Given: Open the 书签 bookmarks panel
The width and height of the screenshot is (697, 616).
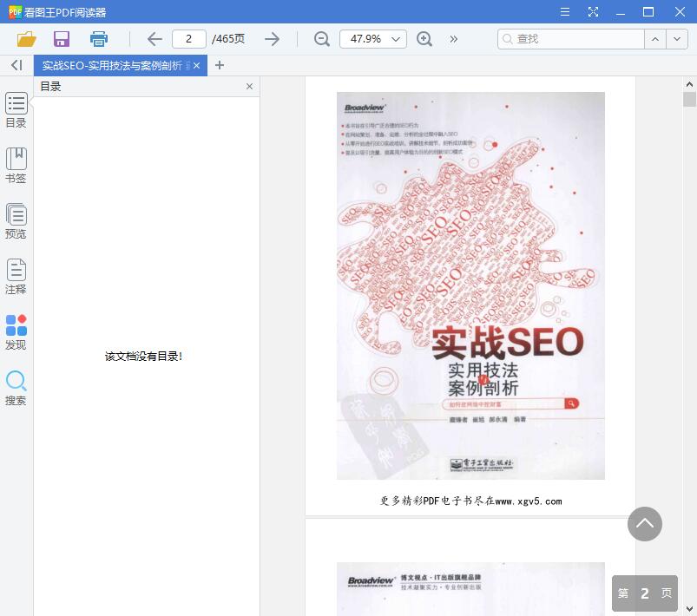Looking at the screenshot, I should (16, 165).
